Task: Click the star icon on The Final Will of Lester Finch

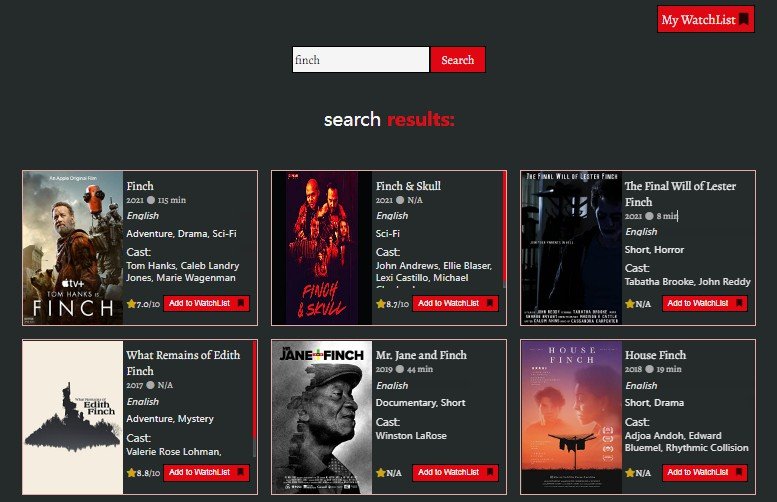Action: coord(629,304)
